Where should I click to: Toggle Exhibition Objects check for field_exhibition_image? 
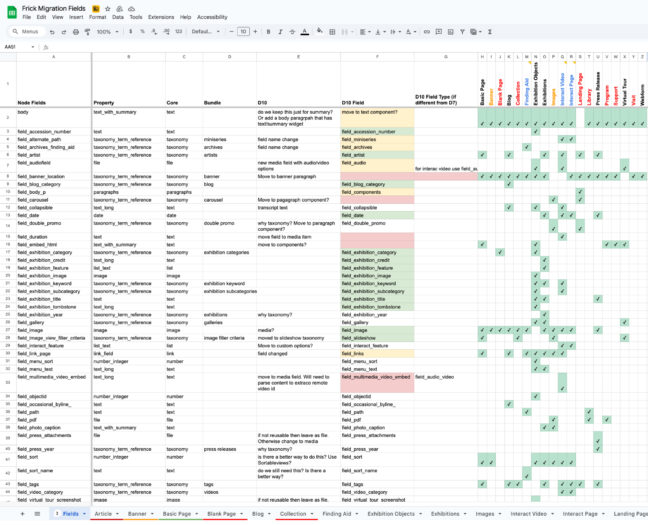pos(536,276)
